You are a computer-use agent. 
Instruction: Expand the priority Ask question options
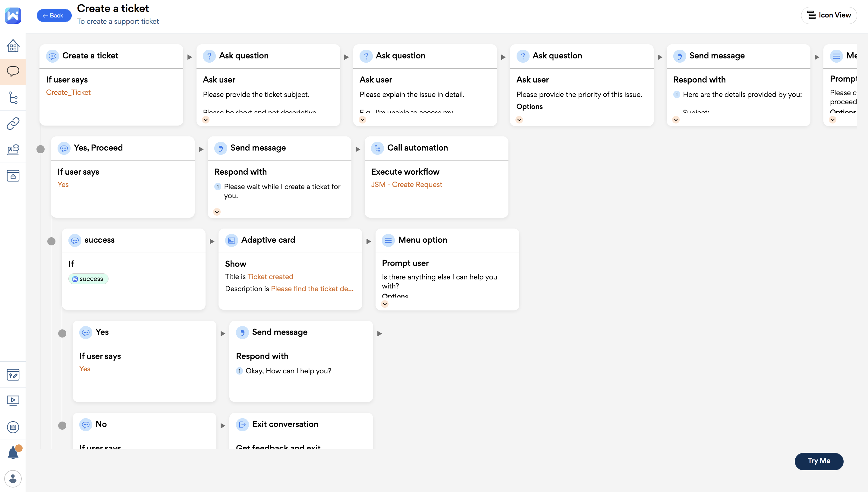pos(519,120)
